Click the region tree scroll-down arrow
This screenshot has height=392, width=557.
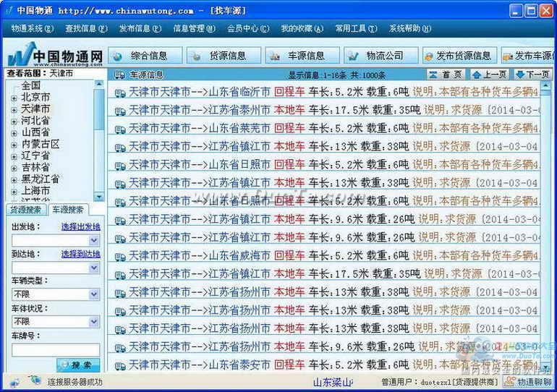coord(99,197)
